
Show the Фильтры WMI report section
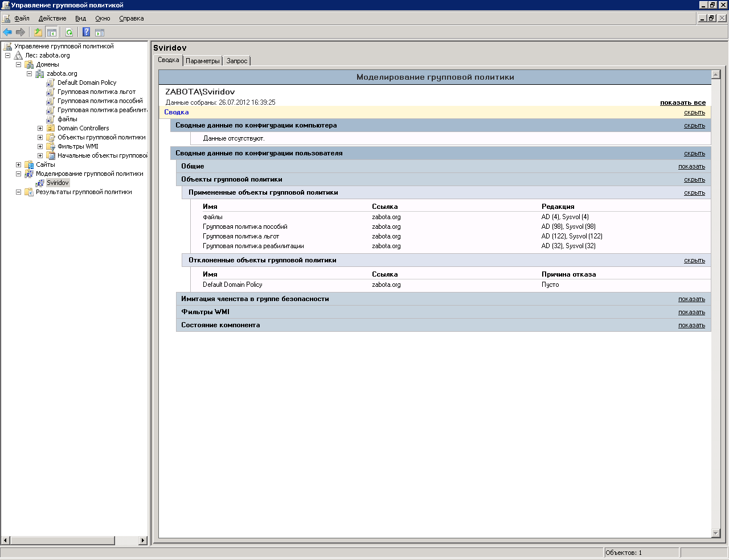click(691, 312)
